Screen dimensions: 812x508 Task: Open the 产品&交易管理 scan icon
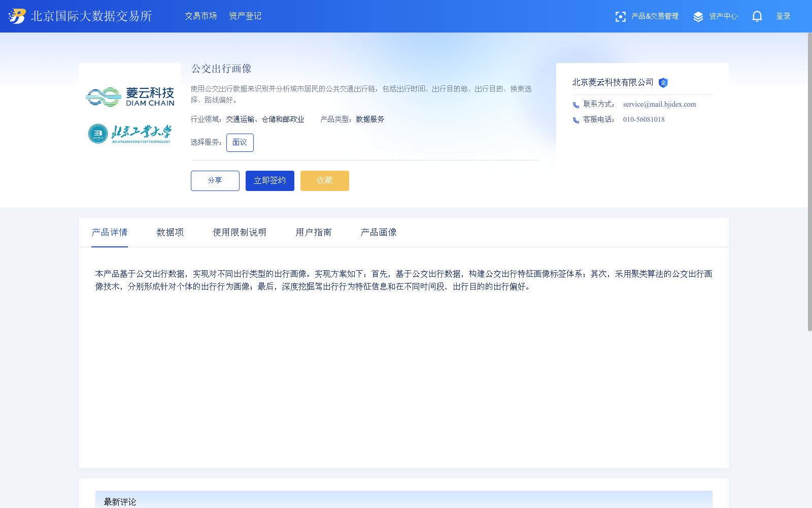click(x=620, y=17)
